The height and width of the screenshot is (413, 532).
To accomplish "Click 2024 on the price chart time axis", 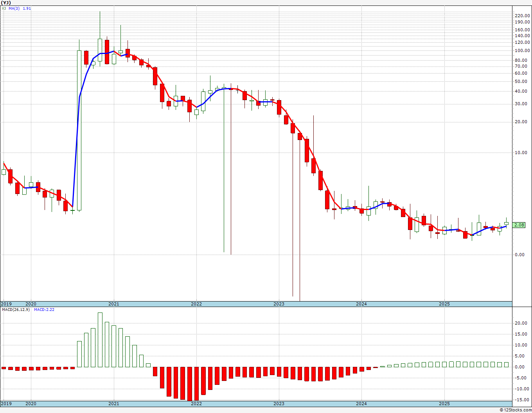I will click(361, 304).
